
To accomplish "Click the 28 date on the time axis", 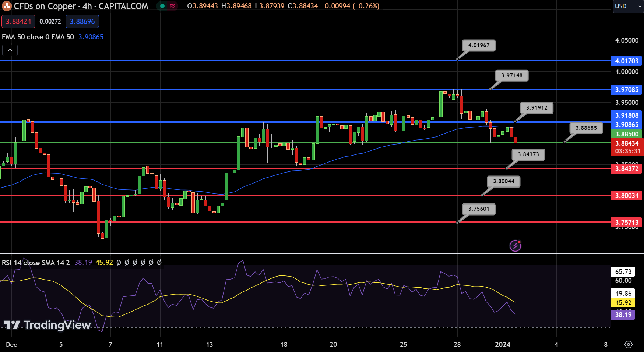I will point(457,345).
